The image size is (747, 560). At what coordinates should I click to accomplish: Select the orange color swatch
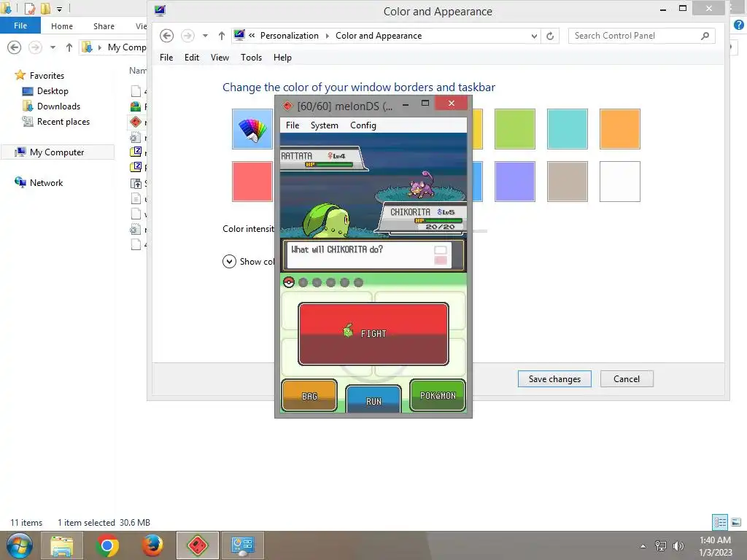pos(620,129)
